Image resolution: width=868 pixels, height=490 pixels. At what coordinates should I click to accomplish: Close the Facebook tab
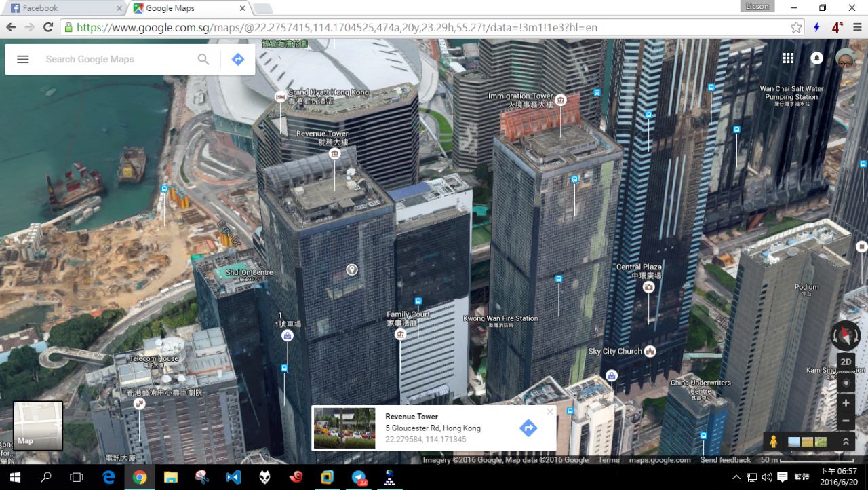point(119,8)
